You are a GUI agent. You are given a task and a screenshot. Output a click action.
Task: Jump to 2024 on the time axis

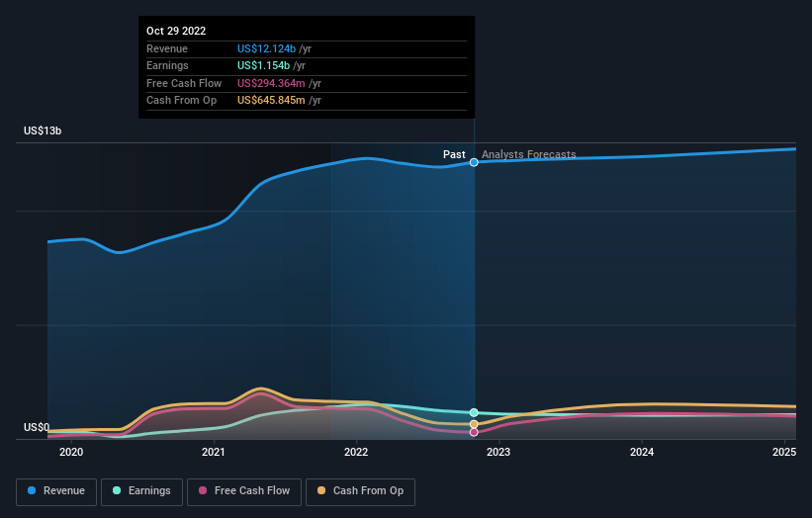point(642,453)
